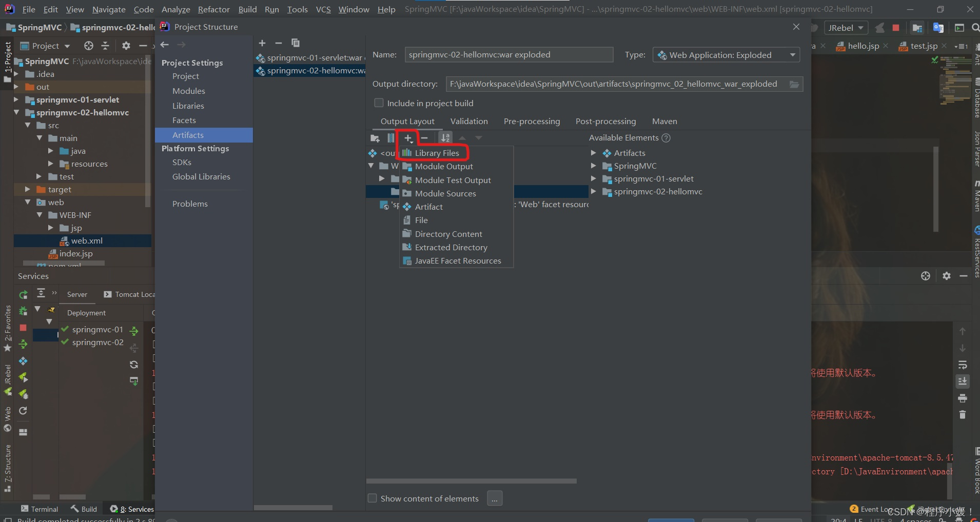The image size is (980, 522).
Task: Open the Refactor menu
Action: [213, 9]
